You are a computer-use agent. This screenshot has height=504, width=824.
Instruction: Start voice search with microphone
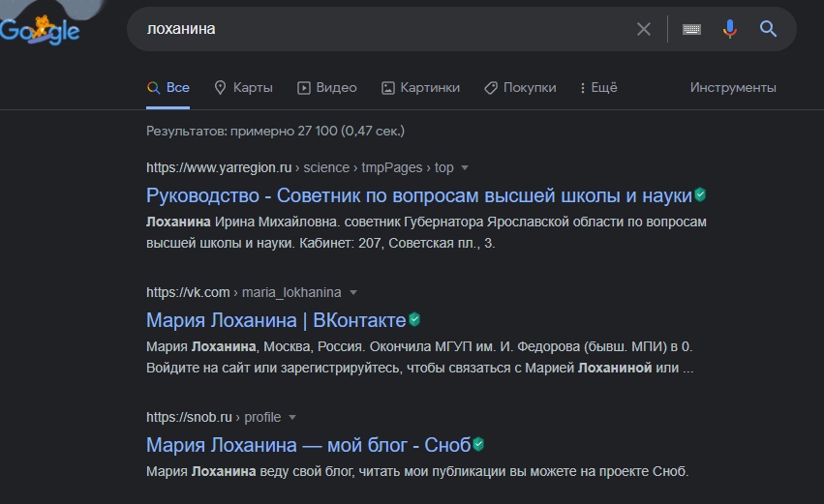pyautogui.click(x=730, y=29)
